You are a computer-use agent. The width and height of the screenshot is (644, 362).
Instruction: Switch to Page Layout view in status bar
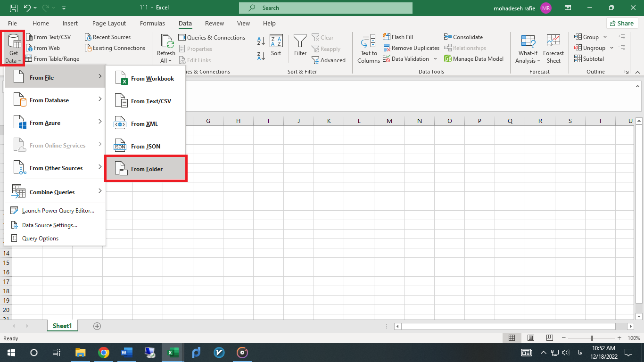(x=531, y=338)
